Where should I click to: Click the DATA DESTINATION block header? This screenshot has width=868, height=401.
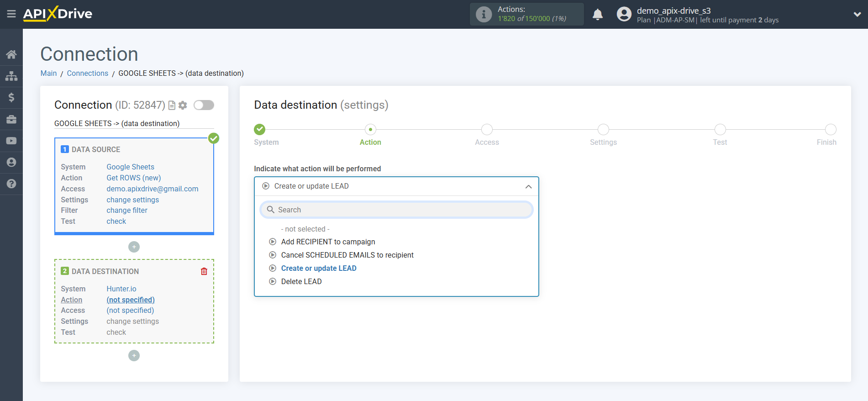105,271
